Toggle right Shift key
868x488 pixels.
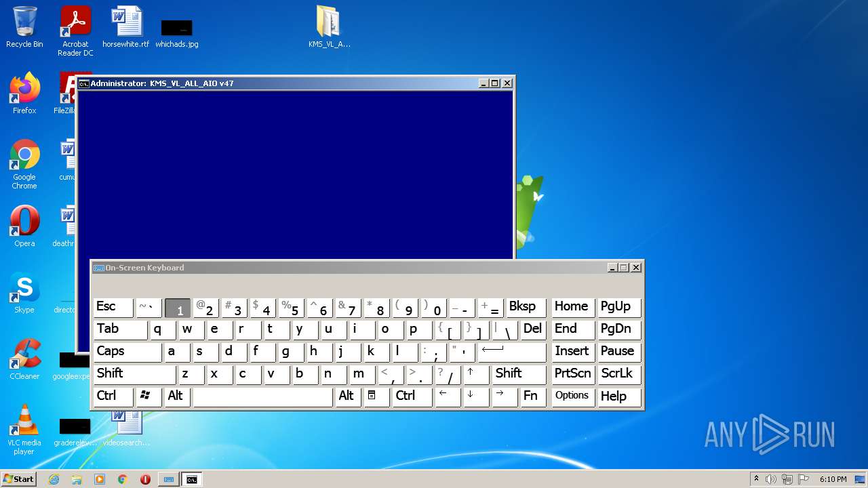click(x=519, y=375)
